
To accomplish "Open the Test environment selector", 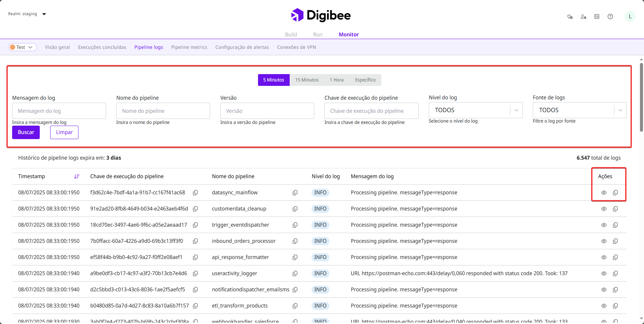I will click(22, 47).
